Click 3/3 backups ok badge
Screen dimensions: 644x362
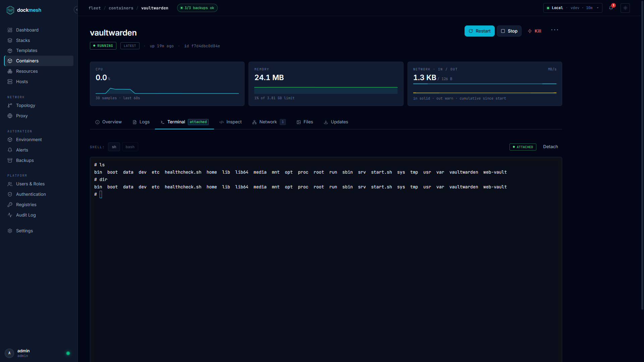click(197, 8)
